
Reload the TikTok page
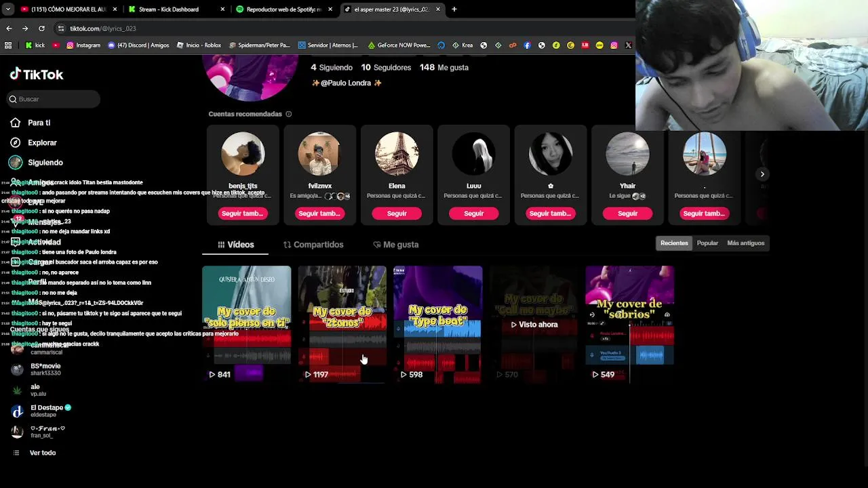pos(41,28)
